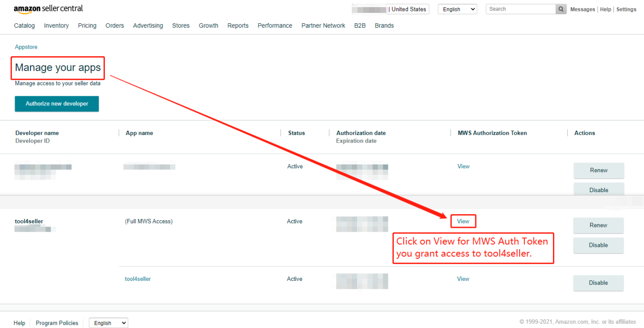Open the Growth menu
Image resolution: width=644 pixels, height=328 pixels.
(208, 26)
